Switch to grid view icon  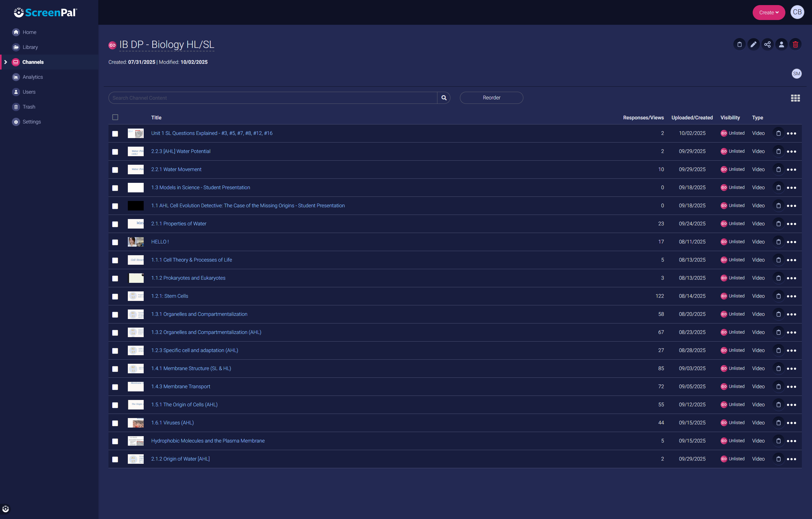point(795,98)
